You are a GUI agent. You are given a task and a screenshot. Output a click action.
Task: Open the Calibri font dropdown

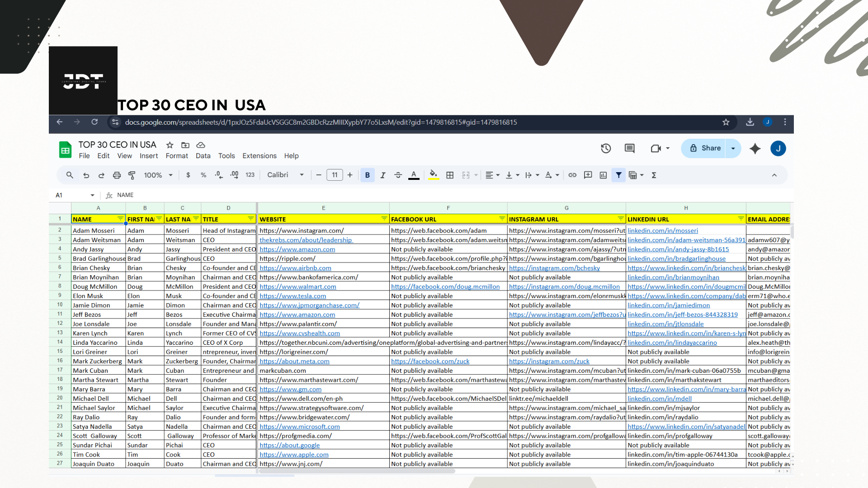point(285,175)
